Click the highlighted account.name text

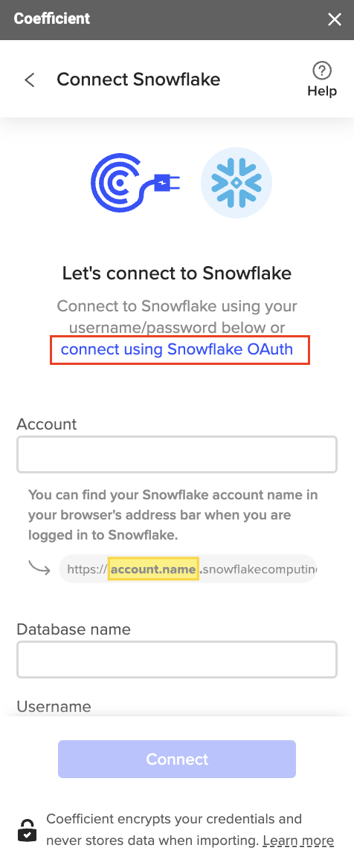tap(153, 569)
